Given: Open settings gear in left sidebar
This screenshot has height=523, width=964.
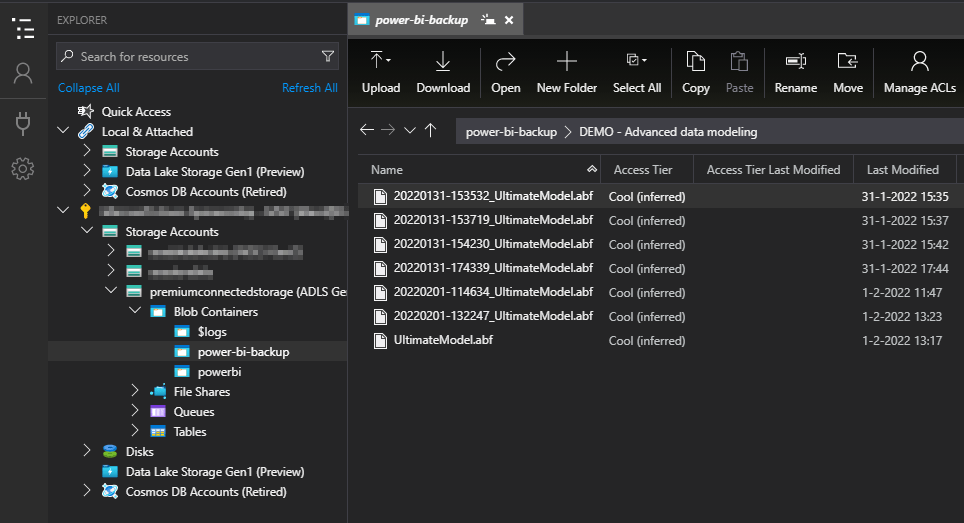Looking at the screenshot, I should tap(23, 168).
